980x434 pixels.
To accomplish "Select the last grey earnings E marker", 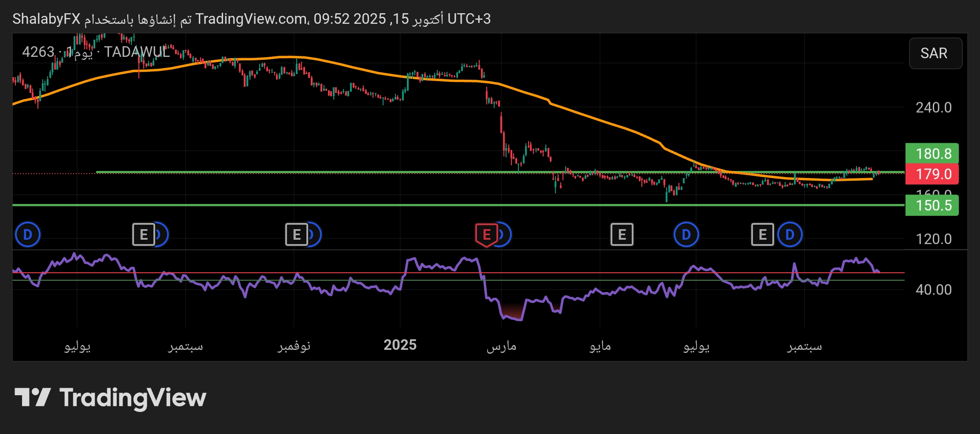I will (762, 234).
